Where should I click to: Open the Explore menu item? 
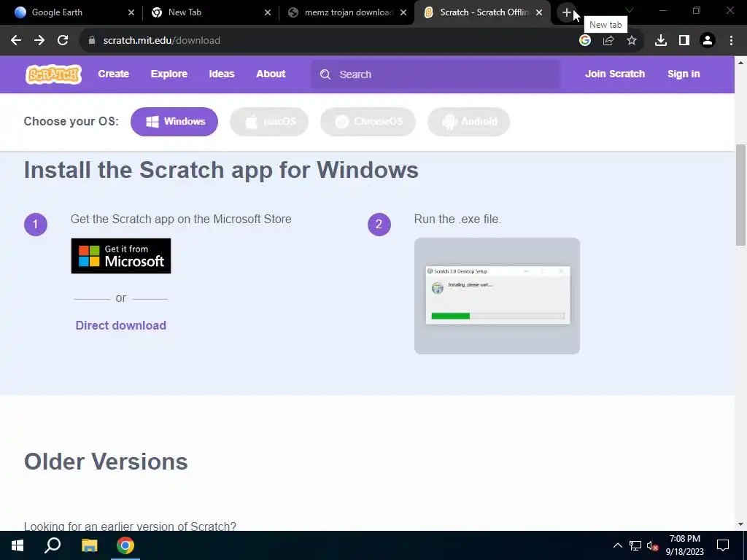(x=169, y=74)
